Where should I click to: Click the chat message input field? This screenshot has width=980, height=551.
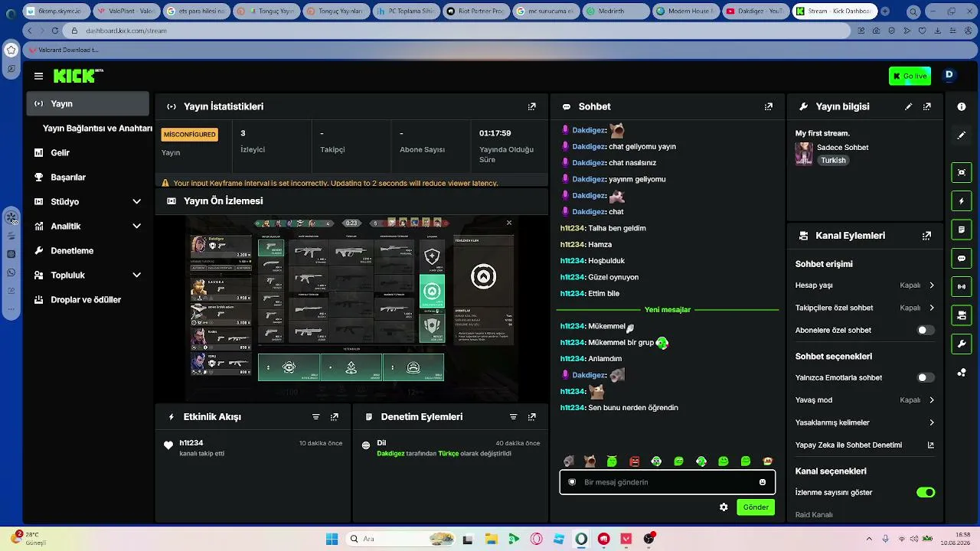pyautogui.click(x=668, y=482)
